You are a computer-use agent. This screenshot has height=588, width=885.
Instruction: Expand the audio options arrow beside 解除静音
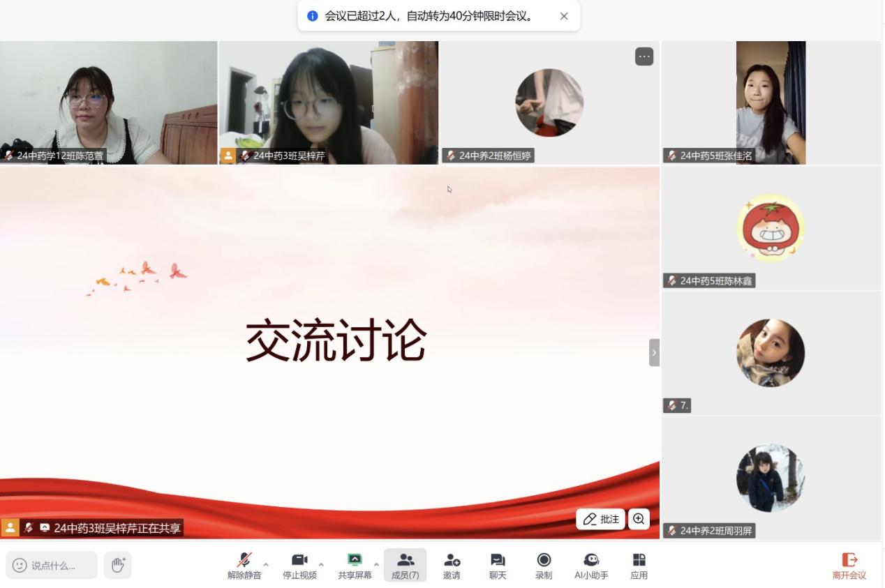[266, 564]
